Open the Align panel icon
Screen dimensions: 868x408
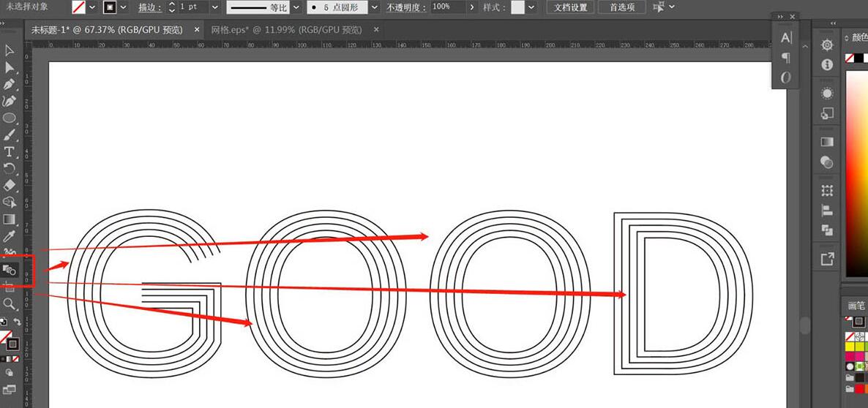[x=827, y=210]
